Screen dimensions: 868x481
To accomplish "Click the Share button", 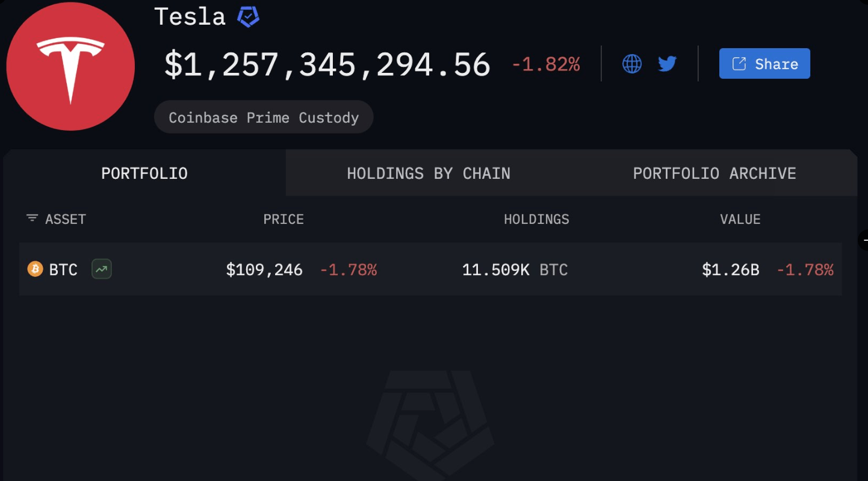I will tap(764, 64).
